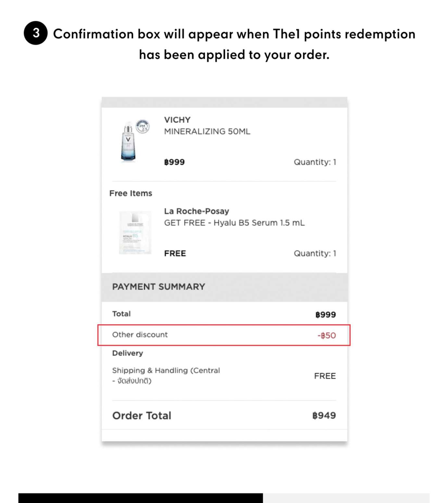
Task: Click the black bar at page bottom
Action: (141, 498)
